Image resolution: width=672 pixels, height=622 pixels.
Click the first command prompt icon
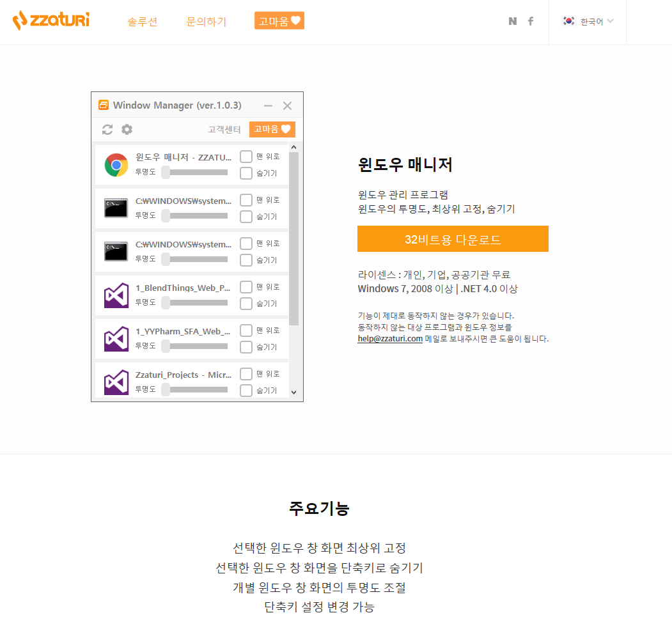point(116,208)
